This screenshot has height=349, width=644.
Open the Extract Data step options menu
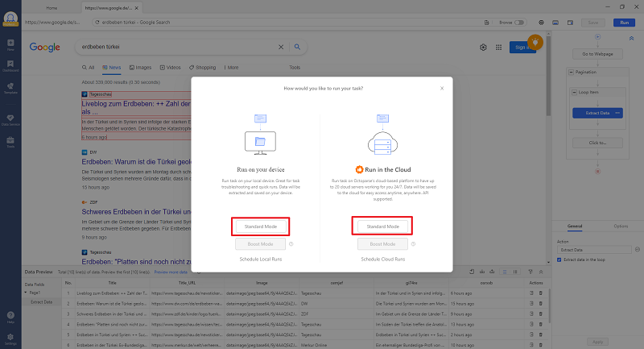point(617,113)
